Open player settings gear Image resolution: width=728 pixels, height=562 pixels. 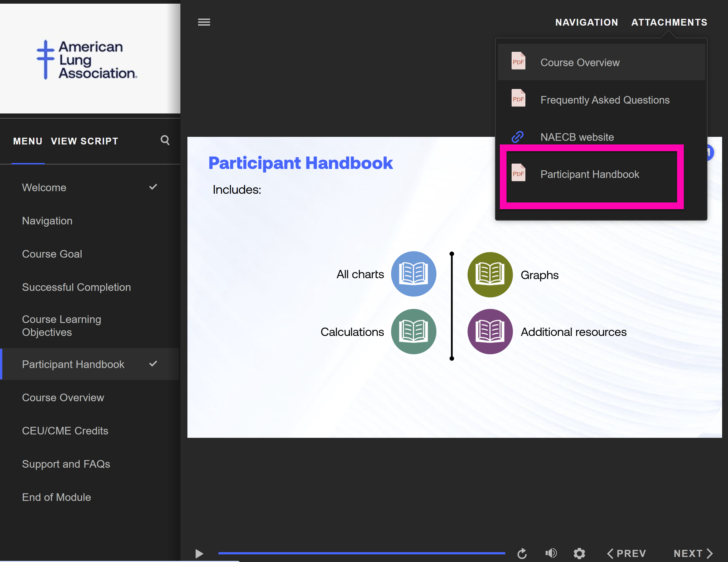(x=579, y=553)
